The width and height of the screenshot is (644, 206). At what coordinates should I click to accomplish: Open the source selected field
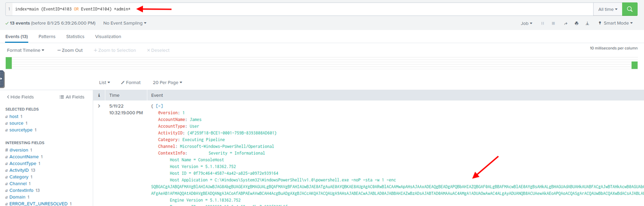click(16, 123)
